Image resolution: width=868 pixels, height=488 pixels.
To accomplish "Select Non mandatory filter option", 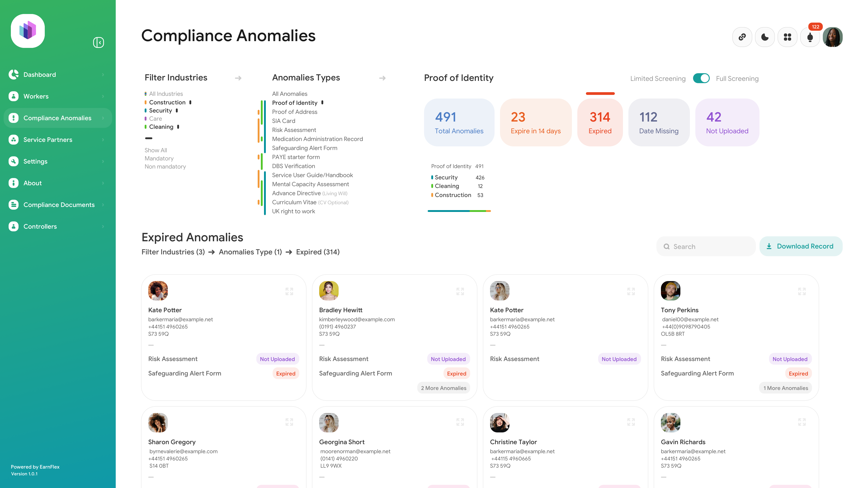I will 165,166.
